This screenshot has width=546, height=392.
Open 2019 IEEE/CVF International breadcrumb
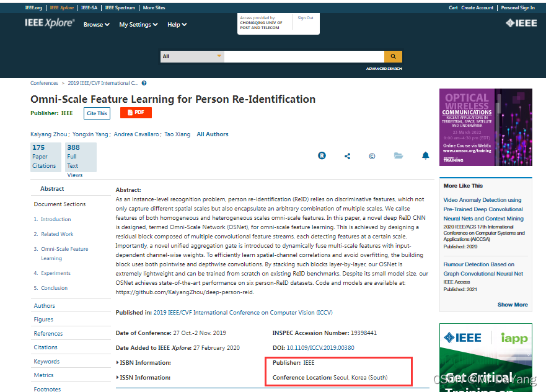103,83
